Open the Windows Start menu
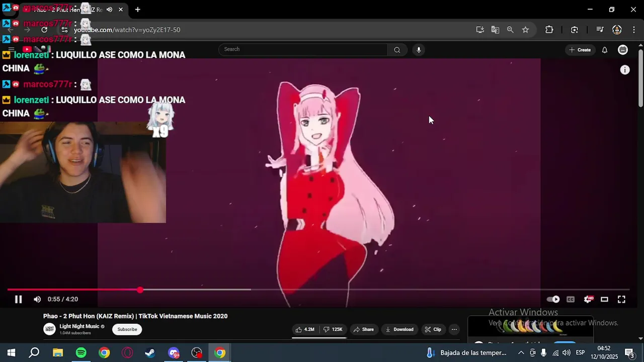 [11, 353]
